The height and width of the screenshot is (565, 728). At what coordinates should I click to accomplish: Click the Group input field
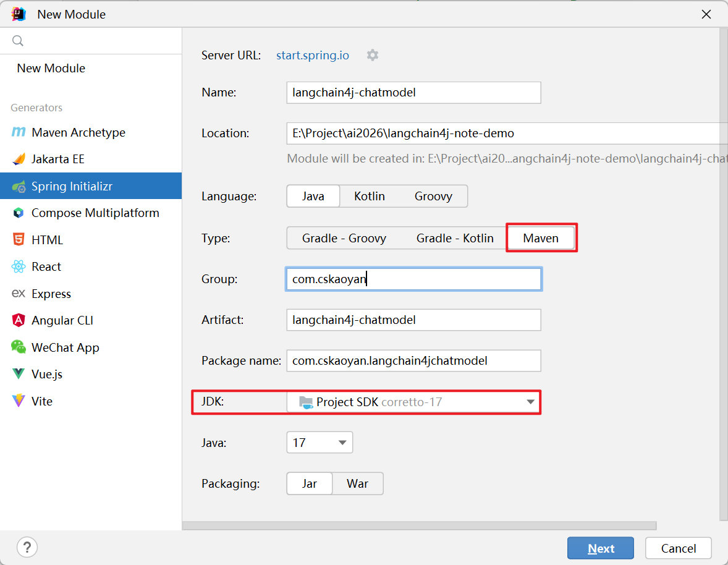[x=413, y=279]
